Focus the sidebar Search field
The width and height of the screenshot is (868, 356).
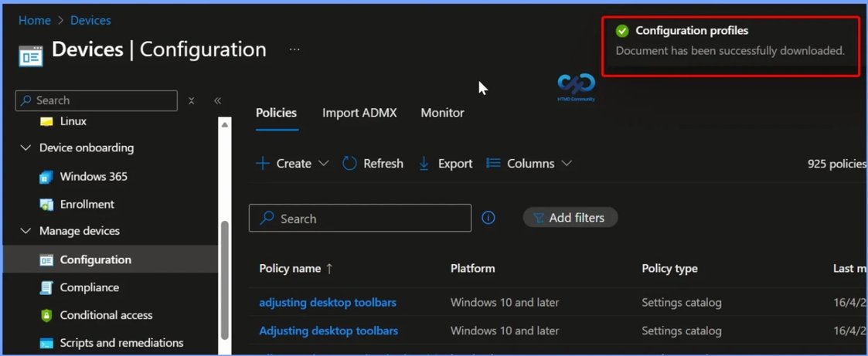coord(97,100)
